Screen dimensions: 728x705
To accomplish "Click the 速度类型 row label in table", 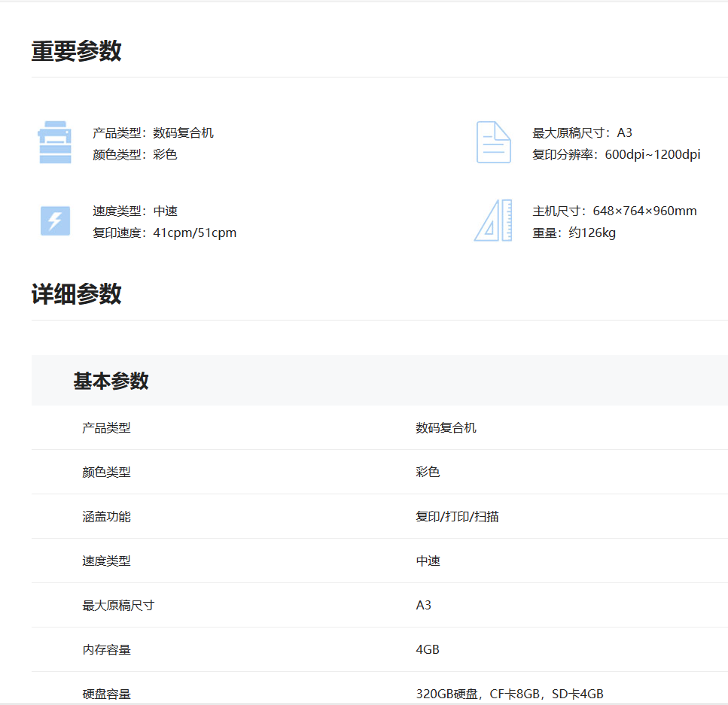I will coord(106,561).
